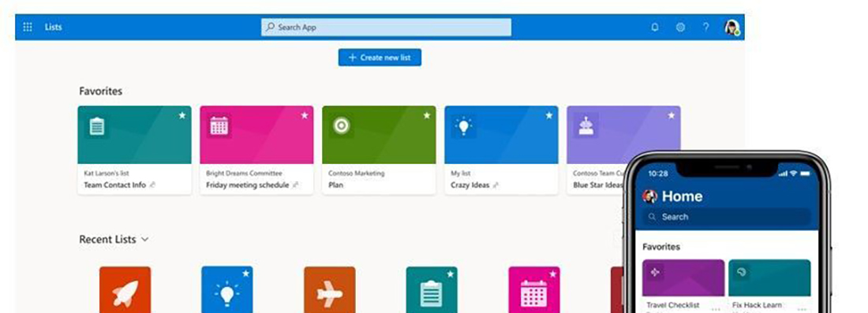Viewport: 868px width, 313px height.
Task: Open the airplane icon recent list
Action: point(329,290)
